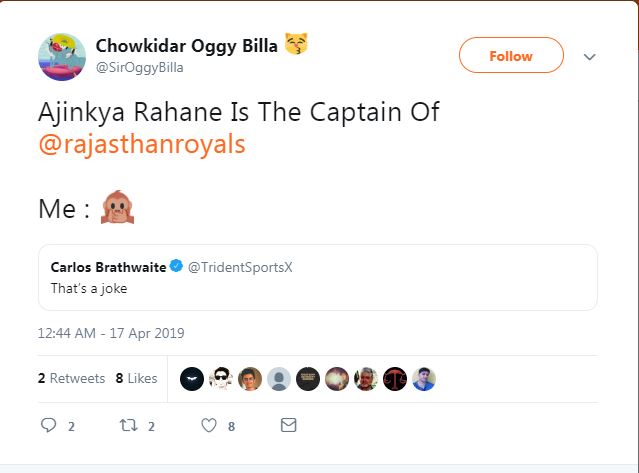Open the Carlos Brathwaite name in quoted tweet
Viewport: 639px width, 473px height.
coord(108,267)
